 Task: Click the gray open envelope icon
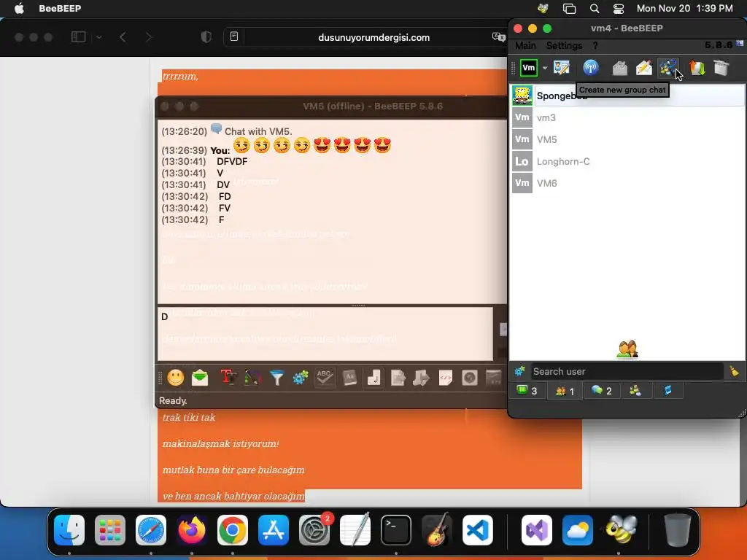pos(619,68)
